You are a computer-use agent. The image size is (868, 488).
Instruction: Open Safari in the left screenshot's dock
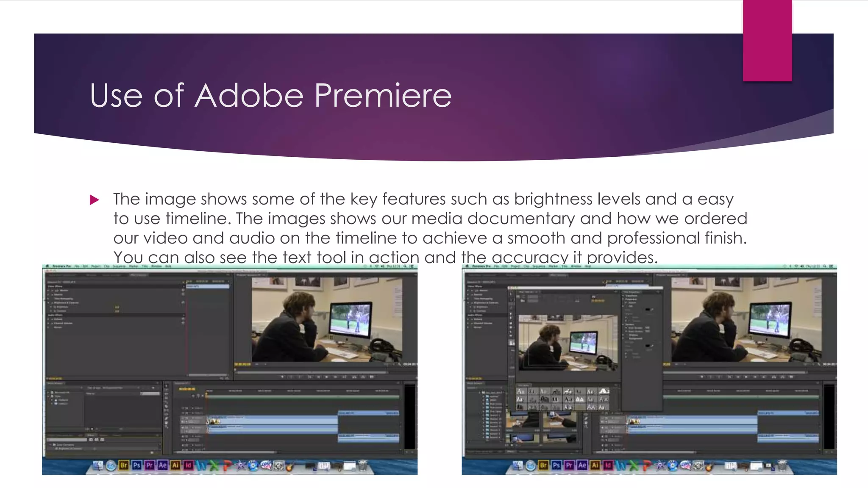tap(111, 466)
